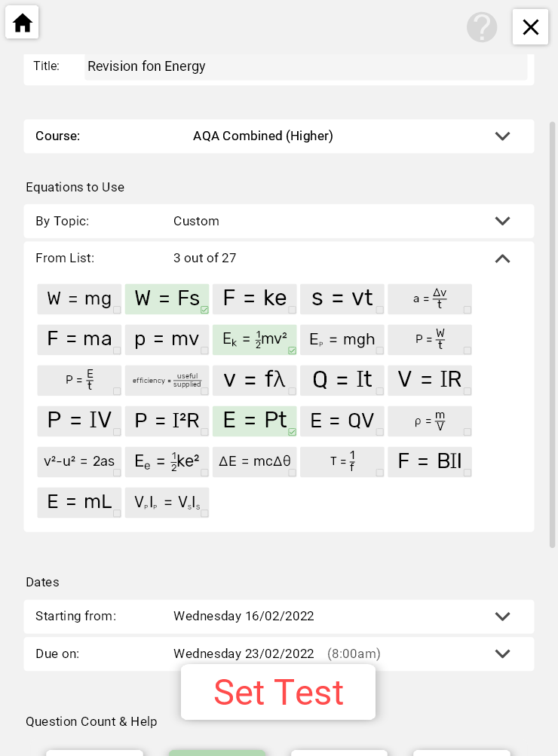Edit the Title text field

coord(305,66)
